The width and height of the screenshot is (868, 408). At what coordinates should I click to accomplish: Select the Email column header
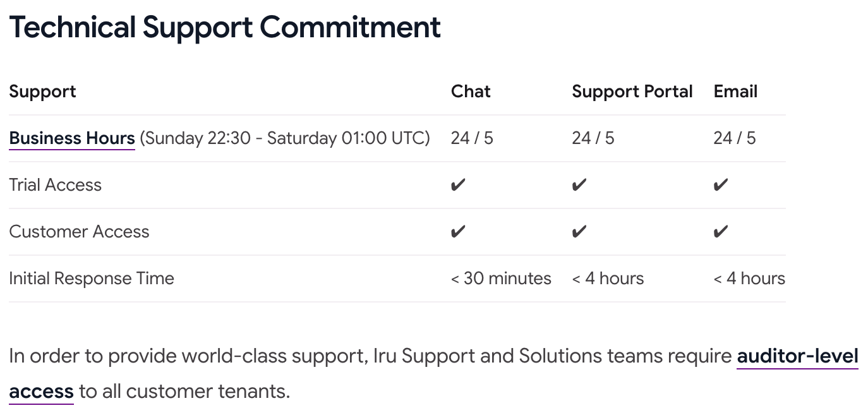point(735,92)
